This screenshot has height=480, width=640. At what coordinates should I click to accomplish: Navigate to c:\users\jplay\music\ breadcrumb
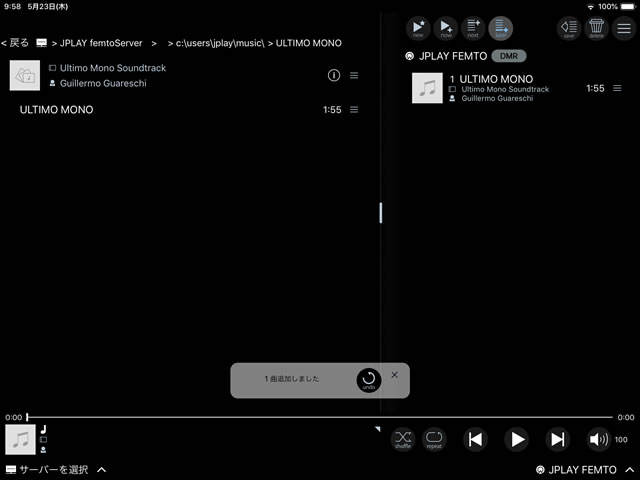pos(215,43)
